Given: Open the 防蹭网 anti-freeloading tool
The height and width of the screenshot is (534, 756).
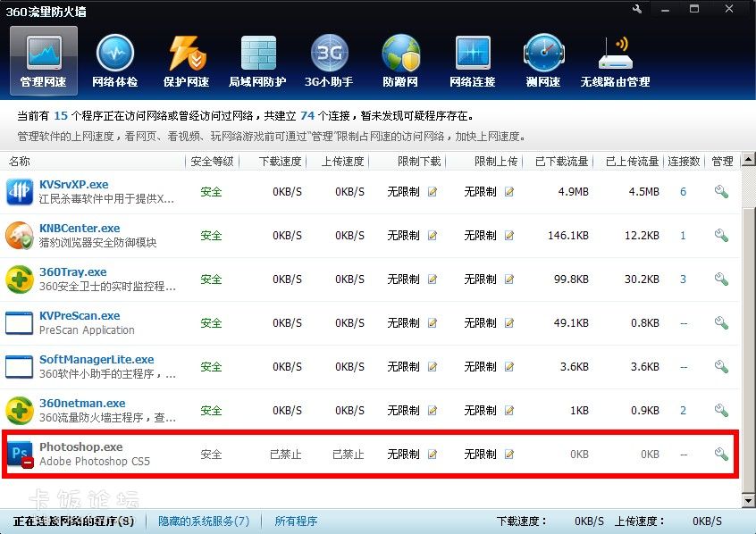Looking at the screenshot, I should point(400,60).
